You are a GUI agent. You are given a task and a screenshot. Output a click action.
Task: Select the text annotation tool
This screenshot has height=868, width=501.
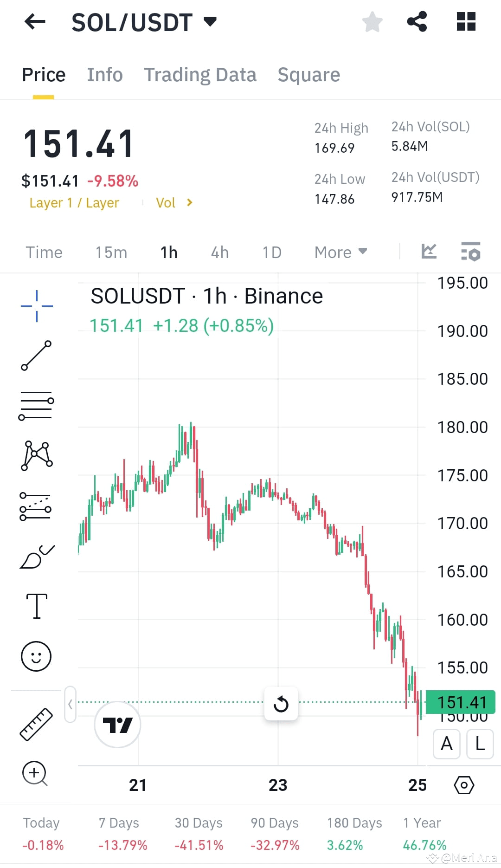[36, 606]
